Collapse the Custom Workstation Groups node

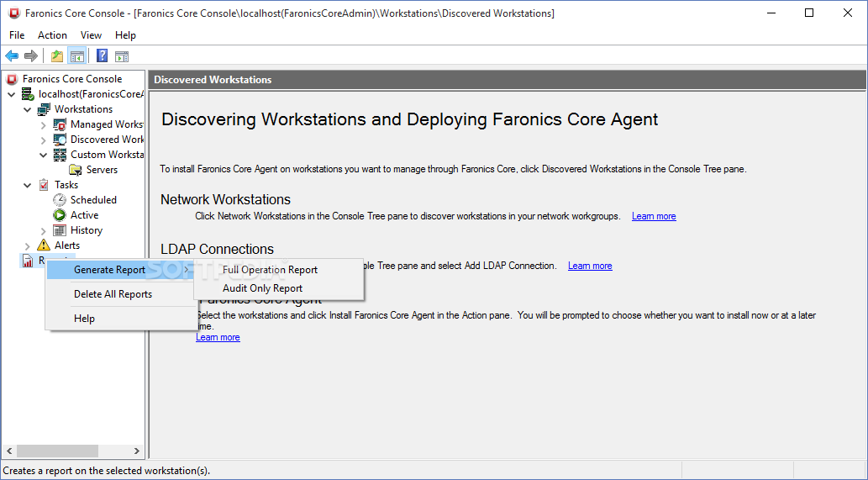coord(43,155)
